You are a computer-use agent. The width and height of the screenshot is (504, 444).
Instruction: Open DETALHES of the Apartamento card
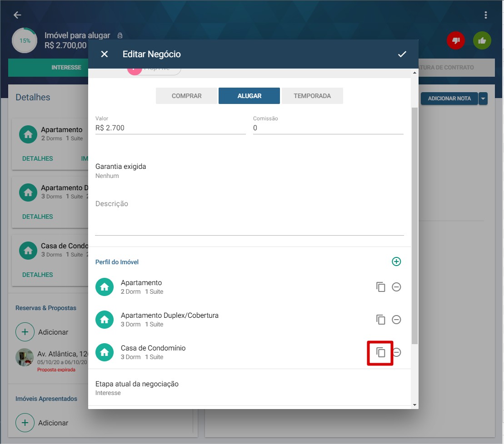[x=38, y=158]
